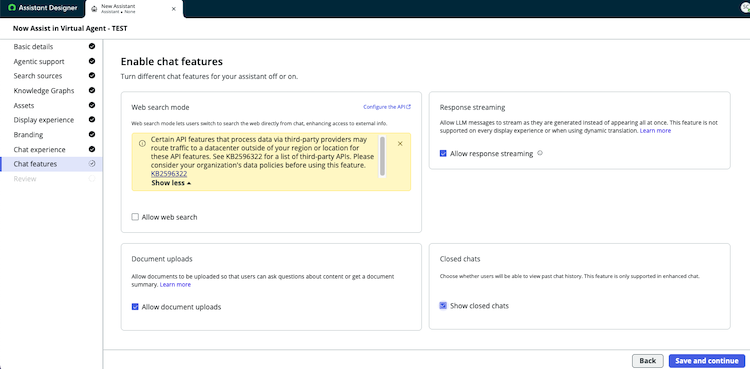Open Learn more under Document uploads
This screenshot has height=369, width=750.
click(175, 284)
